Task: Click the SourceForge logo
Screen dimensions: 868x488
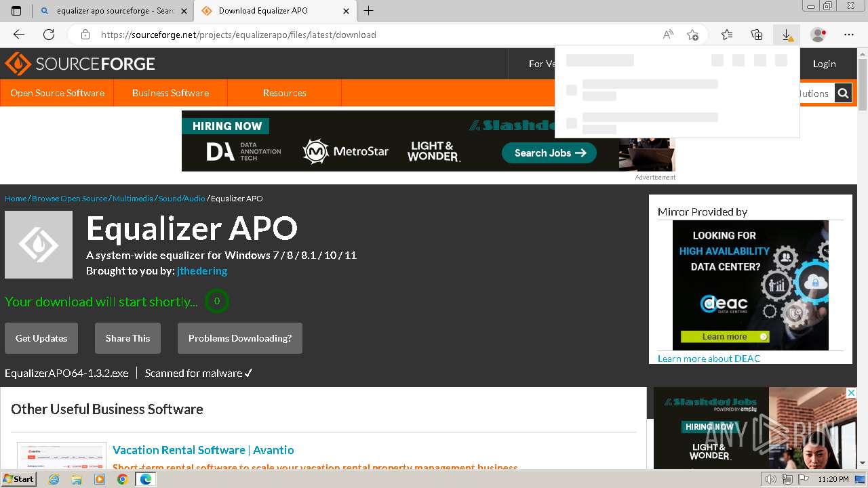Action: pos(80,64)
